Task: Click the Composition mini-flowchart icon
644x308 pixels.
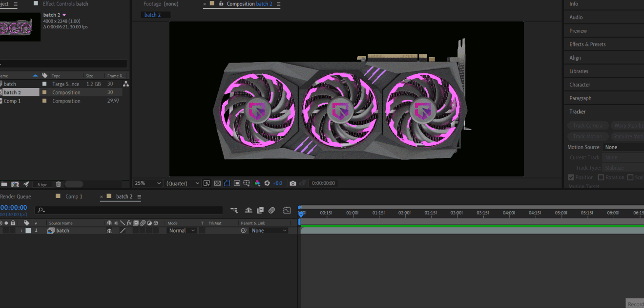Action: (234, 210)
